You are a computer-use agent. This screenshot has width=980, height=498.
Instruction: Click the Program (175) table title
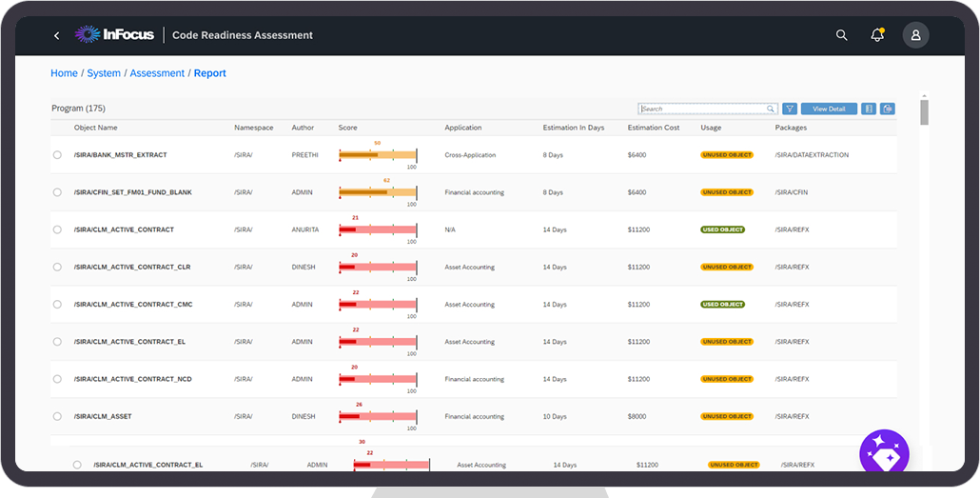(x=78, y=109)
